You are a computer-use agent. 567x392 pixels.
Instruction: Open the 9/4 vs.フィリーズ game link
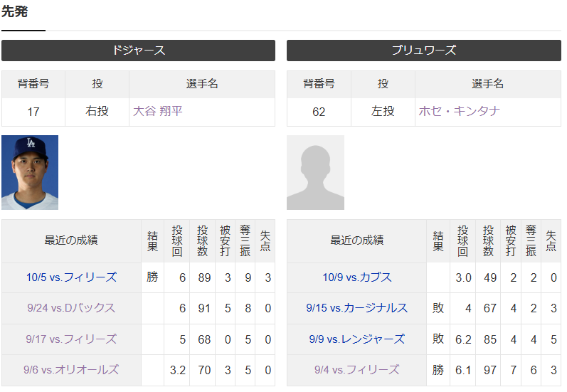(356, 370)
